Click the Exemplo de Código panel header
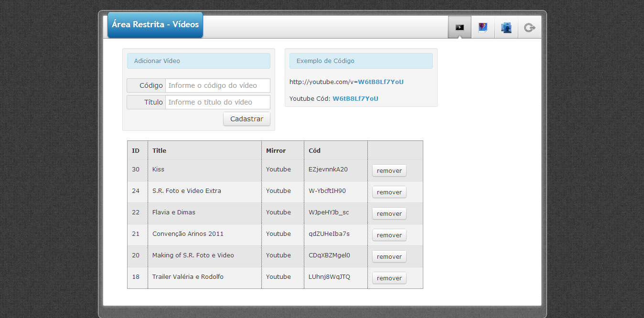The image size is (644, 318). (361, 61)
